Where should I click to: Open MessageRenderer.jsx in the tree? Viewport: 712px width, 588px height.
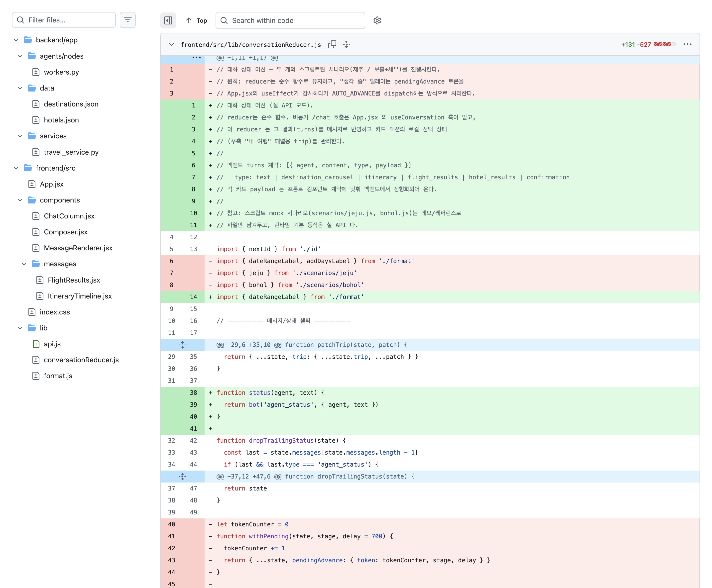click(78, 248)
